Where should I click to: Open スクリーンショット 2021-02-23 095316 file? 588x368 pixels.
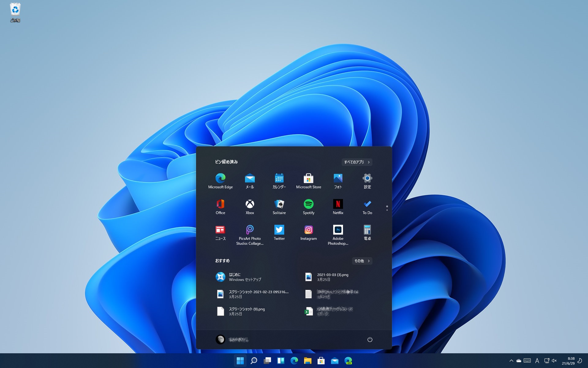pos(253,294)
